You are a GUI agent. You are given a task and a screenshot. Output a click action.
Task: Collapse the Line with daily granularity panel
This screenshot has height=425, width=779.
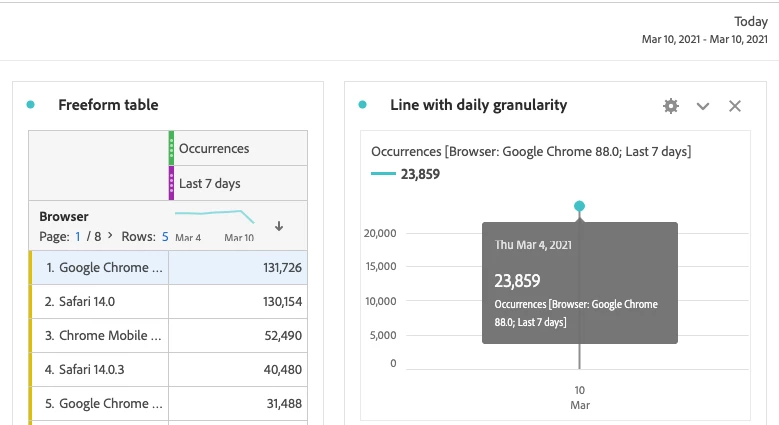click(703, 106)
